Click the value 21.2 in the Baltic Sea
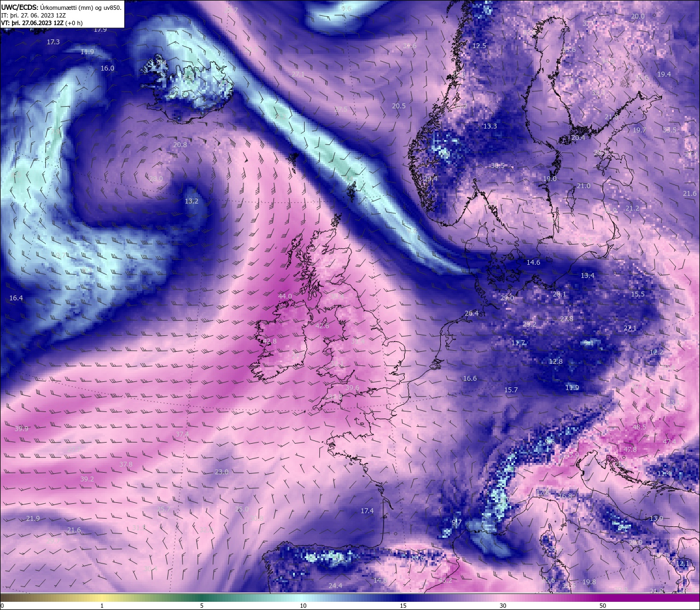Screen dimensions: 700x610 632,208
